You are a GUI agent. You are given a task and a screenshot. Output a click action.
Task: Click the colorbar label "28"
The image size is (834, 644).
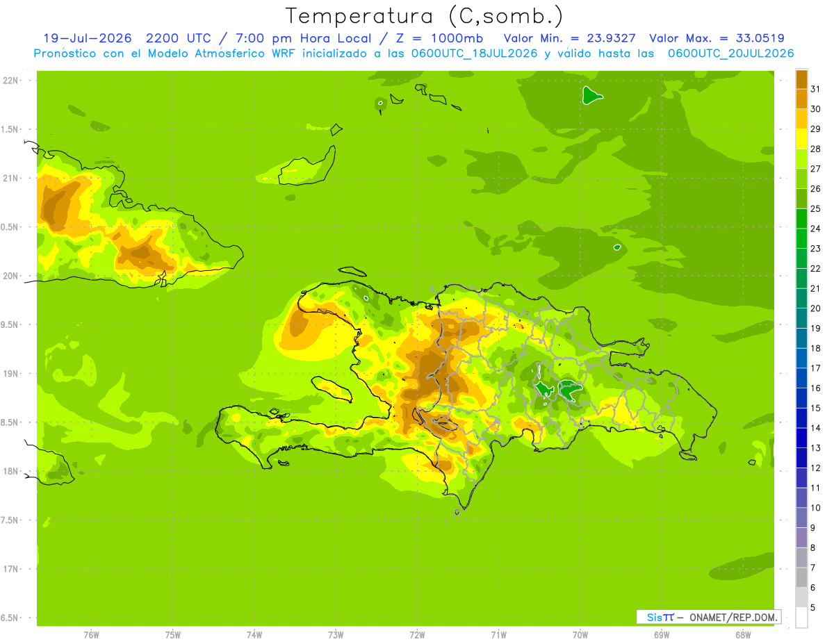click(x=815, y=149)
